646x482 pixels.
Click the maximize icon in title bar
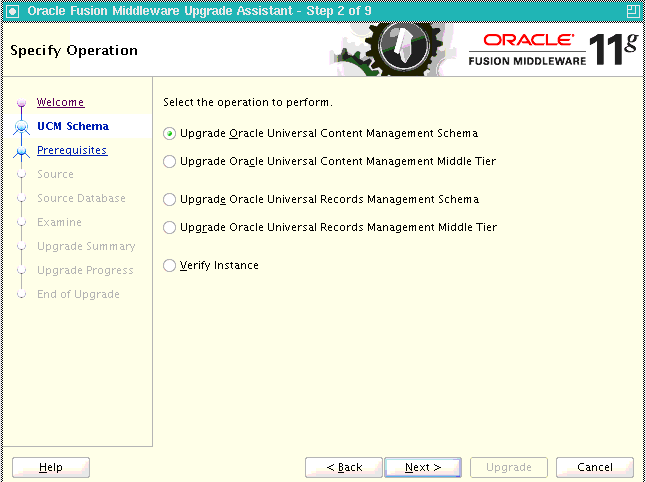633,11
